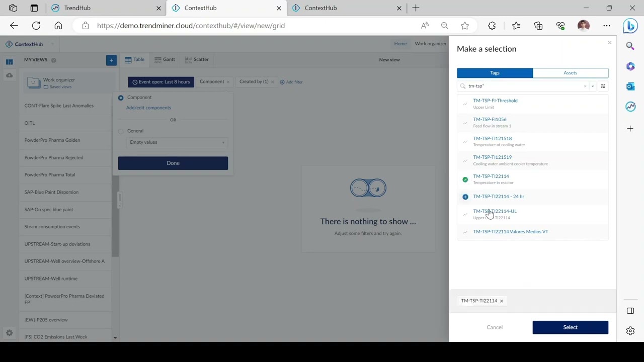This screenshot has height=362, width=644.
Task: Select tag TM-TSP-TI22114-UL
Action: (495, 211)
